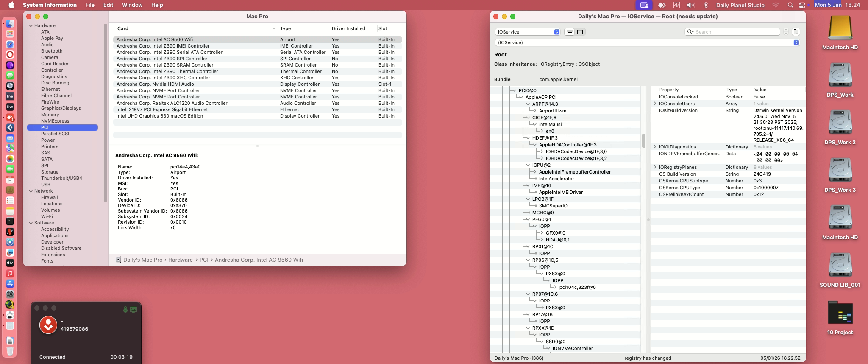Expand the IOConsoleUsers property row
Viewport: 868px width, 364px height.
coord(655,104)
